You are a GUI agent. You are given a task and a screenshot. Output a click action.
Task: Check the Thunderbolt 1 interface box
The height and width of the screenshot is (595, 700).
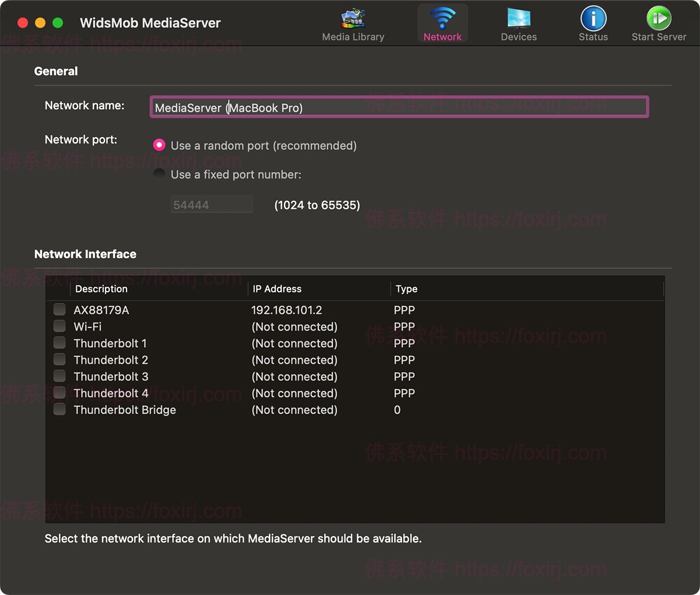tap(60, 342)
